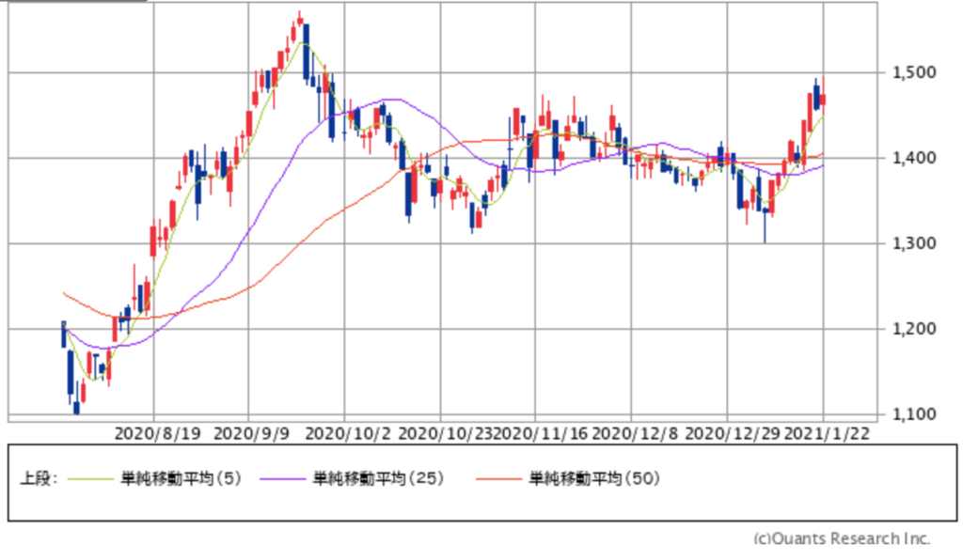The height and width of the screenshot is (560, 963).
Task: Click the Quants Research Inc. copyright text
Action: pyautogui.click(x=842, y=538)
